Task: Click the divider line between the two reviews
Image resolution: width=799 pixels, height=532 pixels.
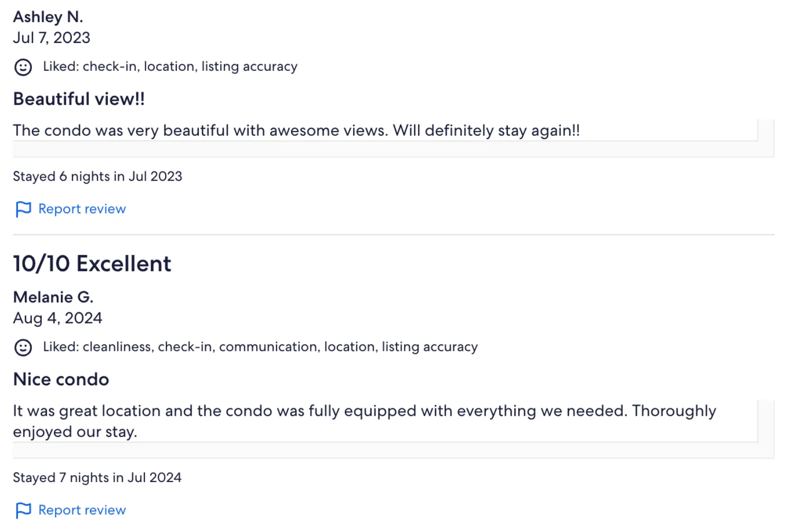Action: pos(394,235)
